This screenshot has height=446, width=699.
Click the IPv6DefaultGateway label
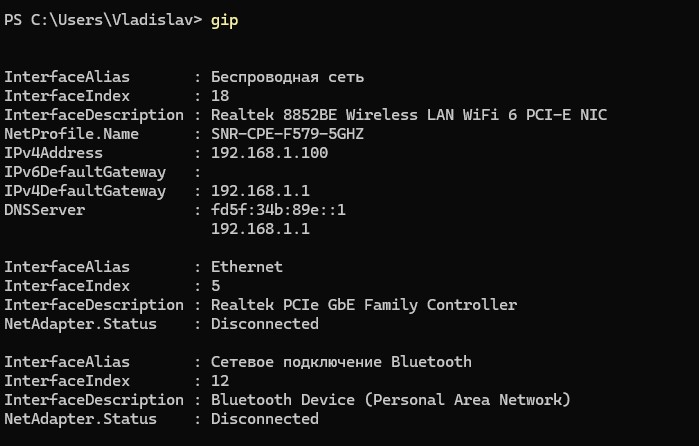85,172
